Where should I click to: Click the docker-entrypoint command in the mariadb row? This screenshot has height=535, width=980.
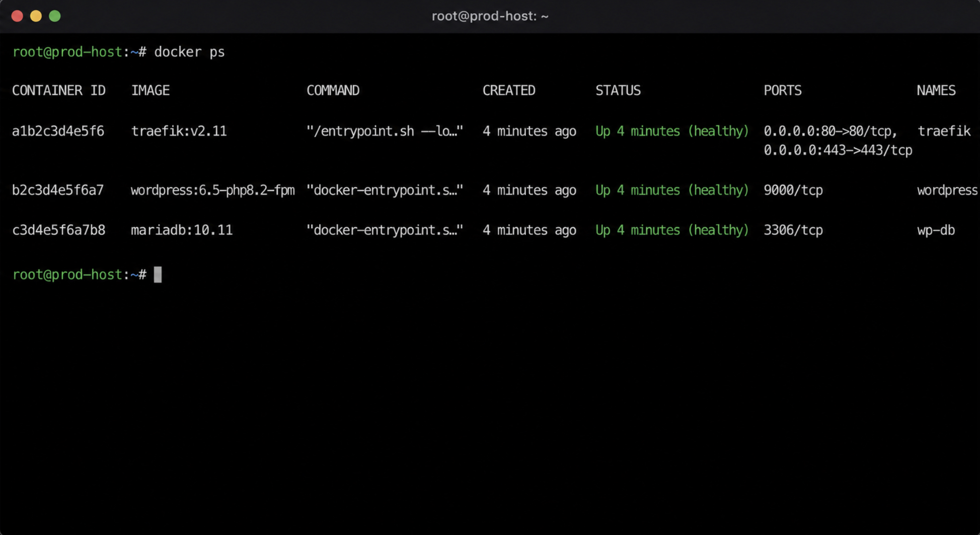click(385, 230)
